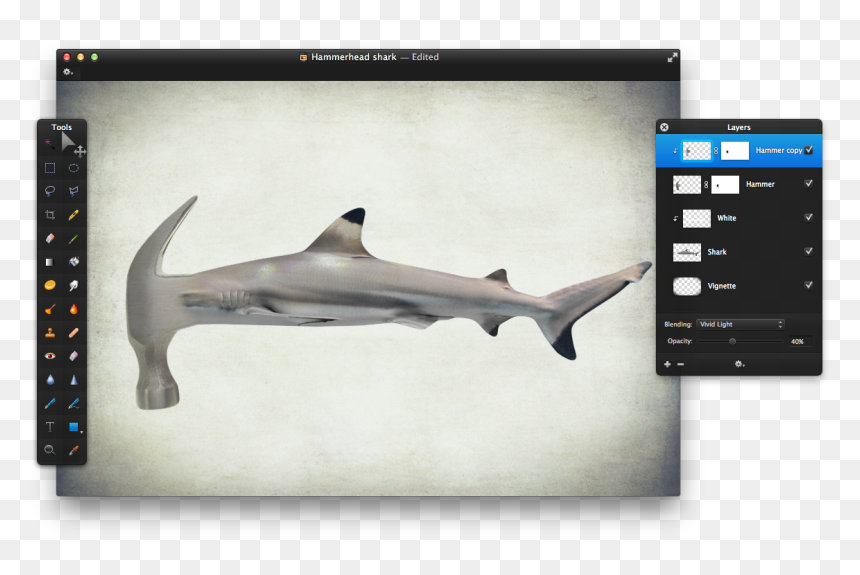Close the Layers panel
Image resolution: width=860 pixels, height=575 pixels.
[664, 127]
